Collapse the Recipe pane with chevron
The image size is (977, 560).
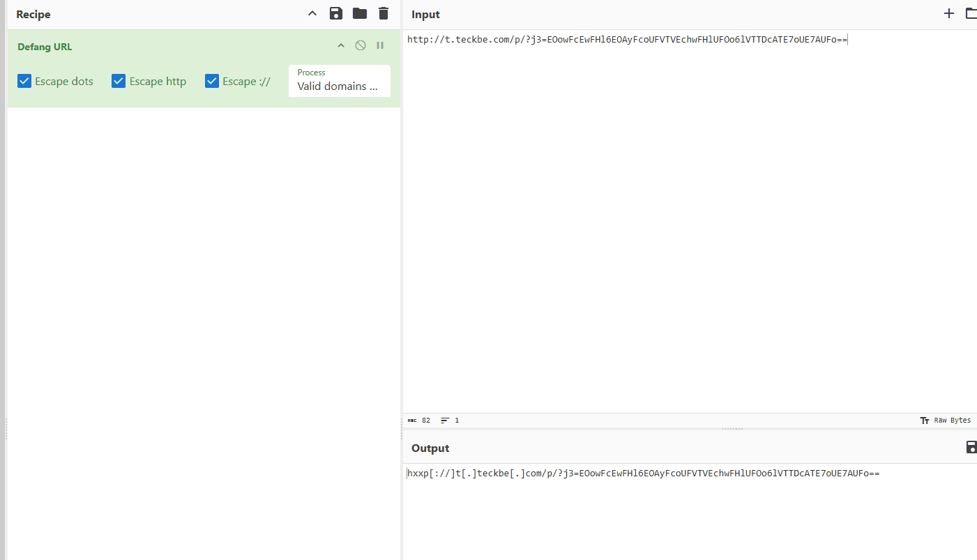(312, 14)
